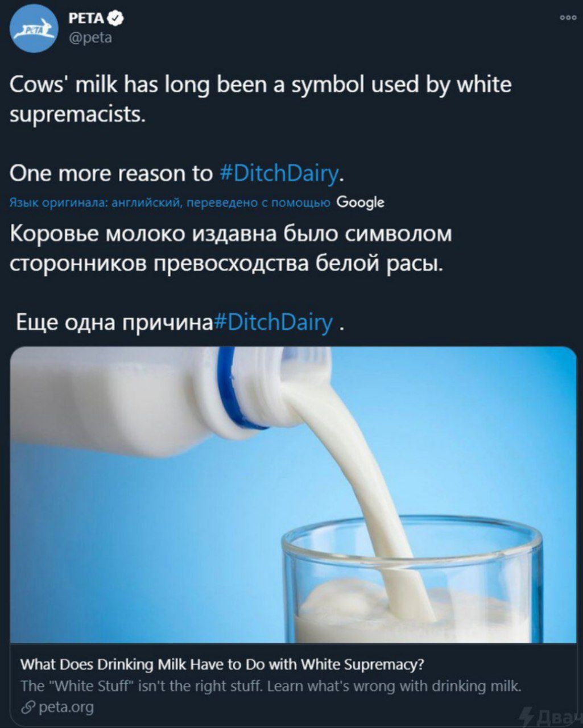Click the Google translation attribution logo
The image size is (583, 728).
[361, 202]
